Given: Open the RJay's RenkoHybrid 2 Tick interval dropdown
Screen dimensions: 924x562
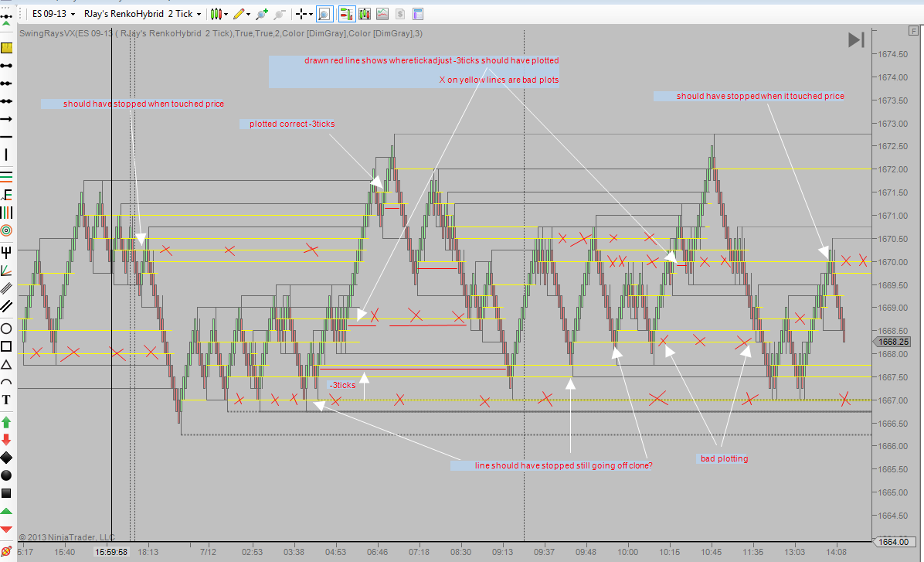Looking at the screenshot, I should point(142,14).
